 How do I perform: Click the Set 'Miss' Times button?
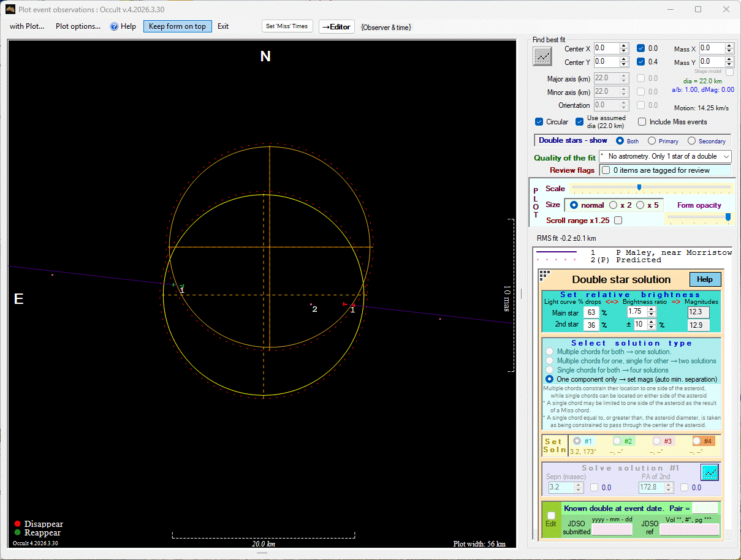point(287,26)
